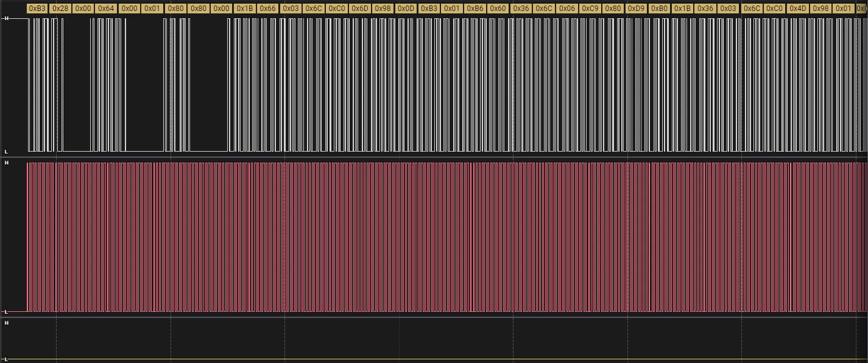Viewport: 868px width, 363px height.
Task: Select the 0xB3 label preceding 0x28
Action: 37,9
